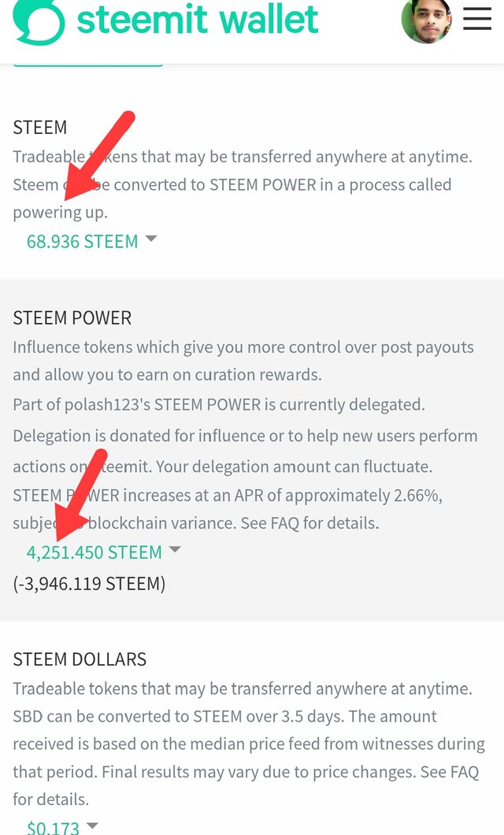Expand the $0.173 Steem Dollars dropdown
Viewport: 504px width, 835px height.
pos(54,827)
